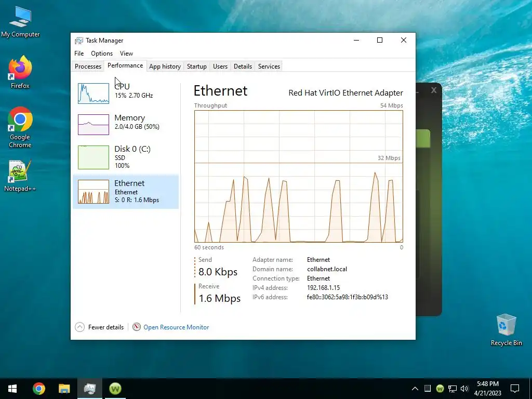Image resolution: width=532 pixels, height=399 pixels.
Task: Show hidden system tray icons
Action: click(415, 389)
